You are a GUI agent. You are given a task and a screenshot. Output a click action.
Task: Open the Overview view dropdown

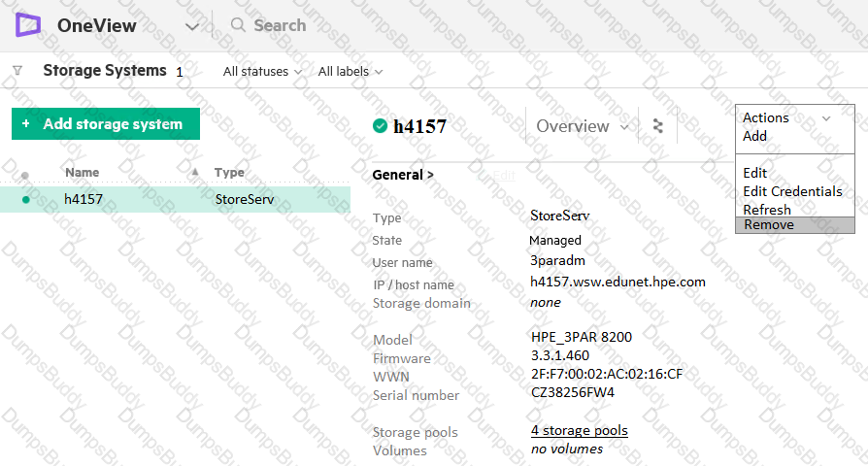click(582, 126)
